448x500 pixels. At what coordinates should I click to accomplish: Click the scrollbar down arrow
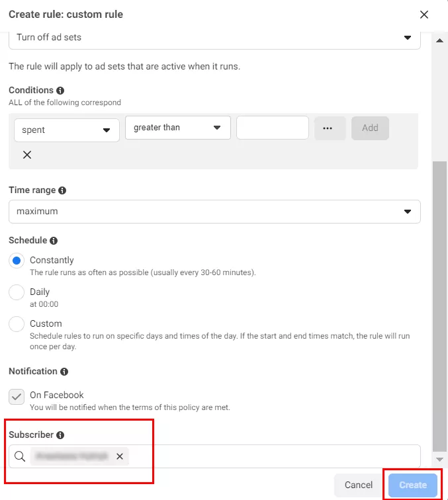439,460
